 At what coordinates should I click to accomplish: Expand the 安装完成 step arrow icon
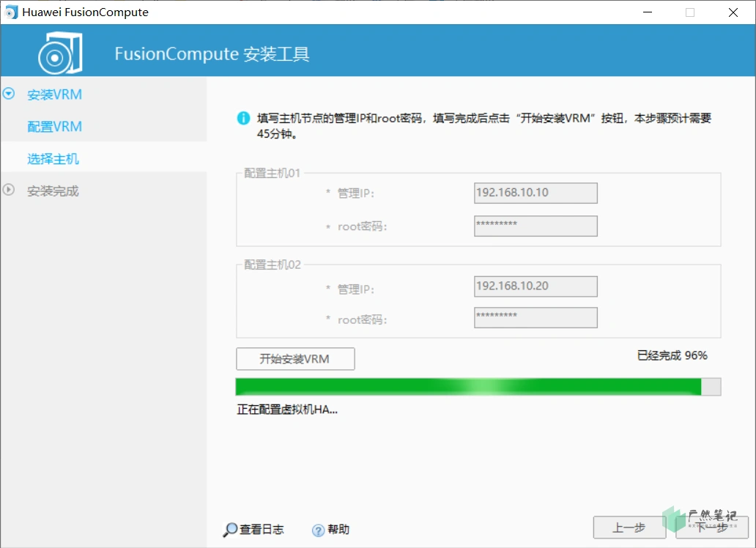click(9, 190)
